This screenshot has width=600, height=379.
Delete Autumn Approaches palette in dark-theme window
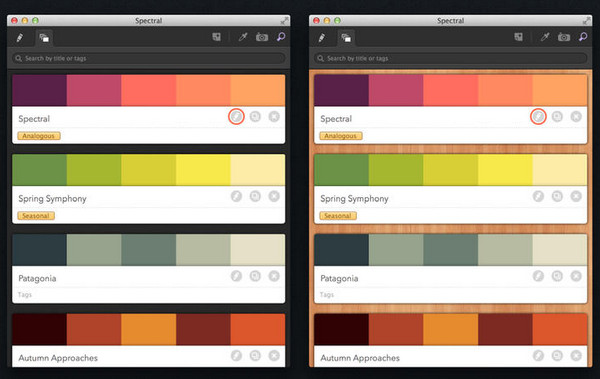(274, 356)
